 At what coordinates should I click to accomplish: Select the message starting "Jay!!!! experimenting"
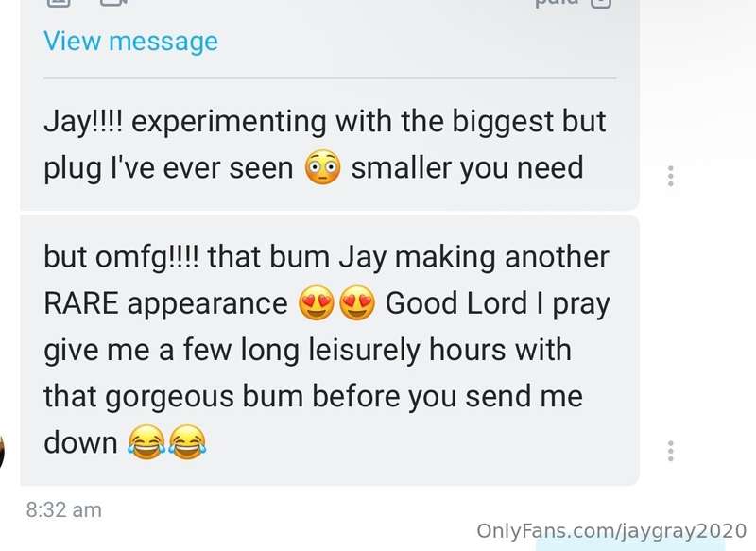[329, 145]
